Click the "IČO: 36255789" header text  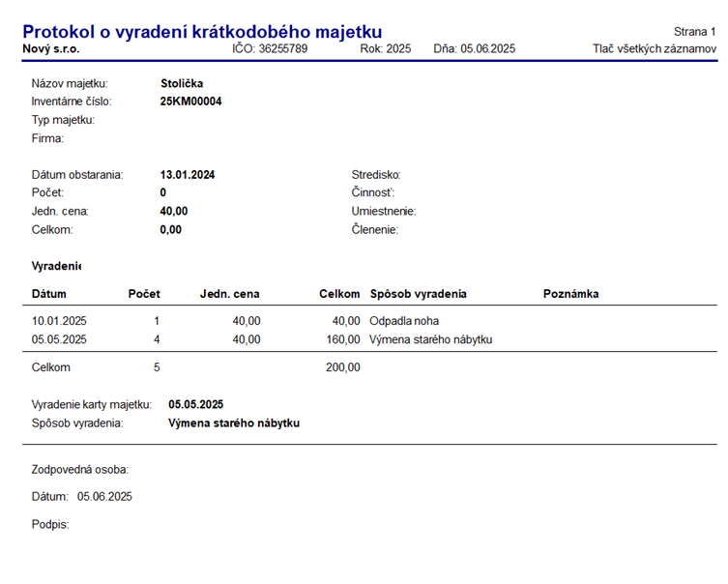click(x=270, y=48)
